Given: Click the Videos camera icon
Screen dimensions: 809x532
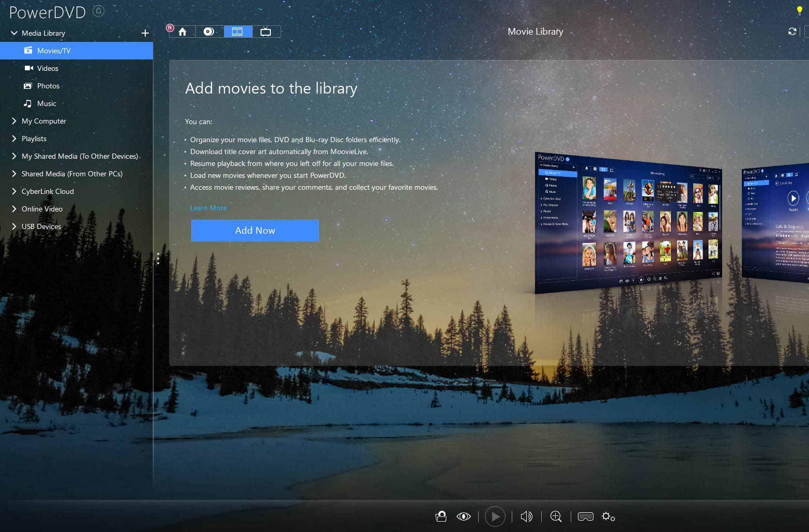Looking at the screenshot, I should (x=28, y=68).
